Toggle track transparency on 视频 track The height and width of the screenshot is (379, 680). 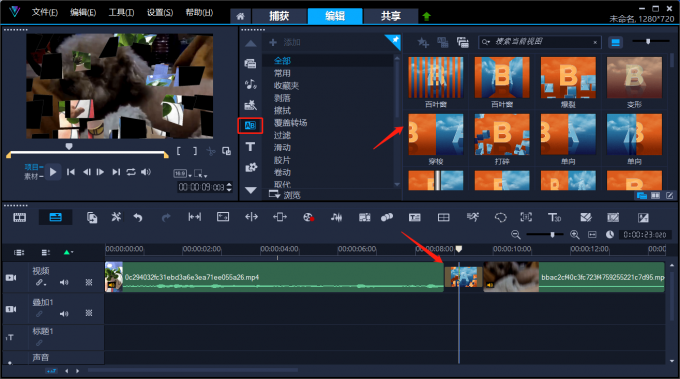pyautogui.click(x=89, y=282)
